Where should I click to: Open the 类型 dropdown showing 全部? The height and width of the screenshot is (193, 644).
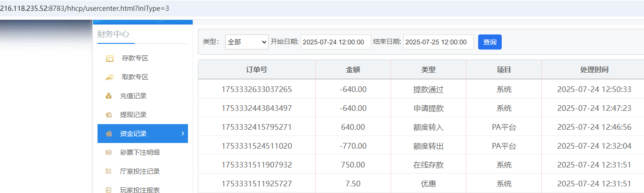(246, 42)
